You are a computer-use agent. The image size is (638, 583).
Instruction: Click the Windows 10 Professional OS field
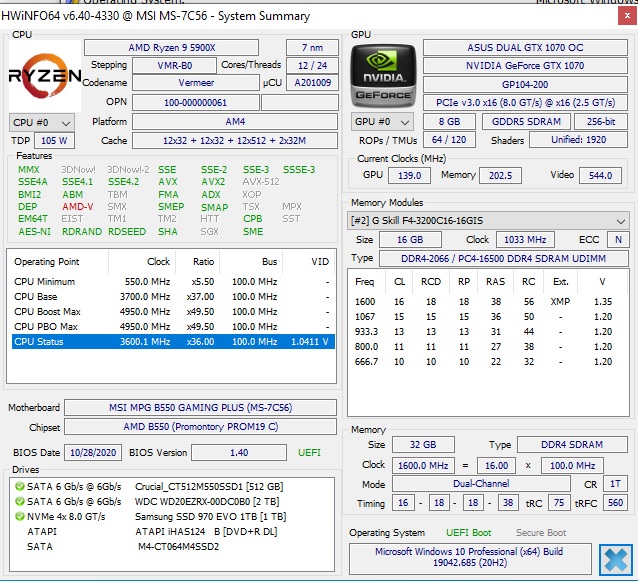470,557
